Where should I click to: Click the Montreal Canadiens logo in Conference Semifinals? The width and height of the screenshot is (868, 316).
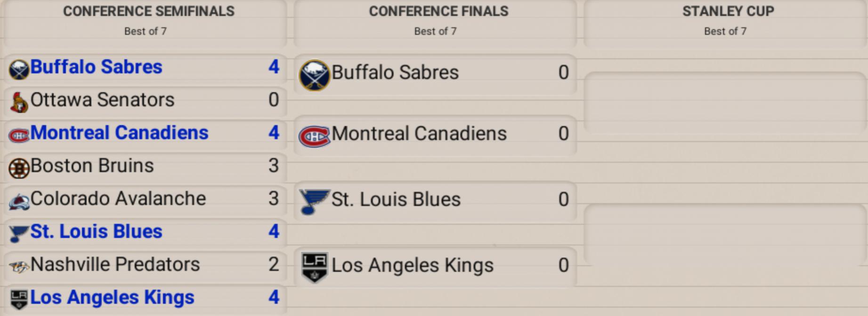coord(19,135)
